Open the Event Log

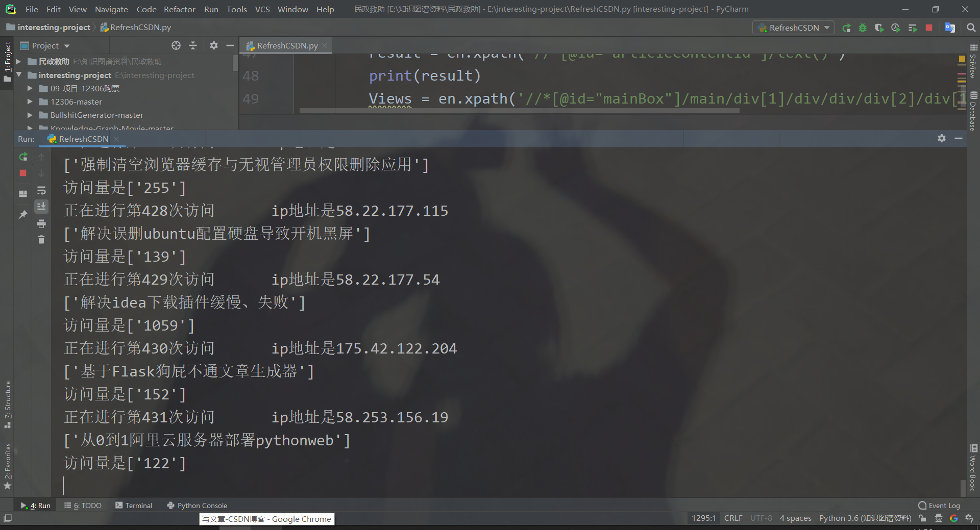coord(939,506)
